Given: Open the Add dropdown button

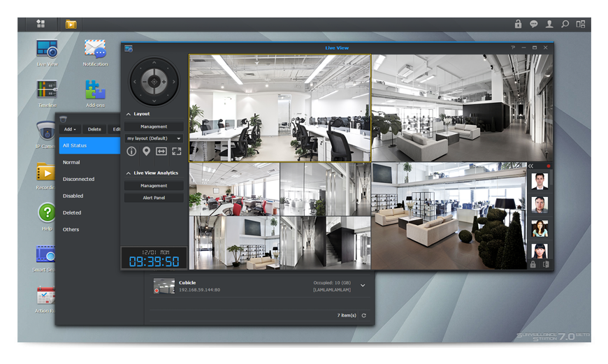Looking at the screenshot, I should coord(70,129).
